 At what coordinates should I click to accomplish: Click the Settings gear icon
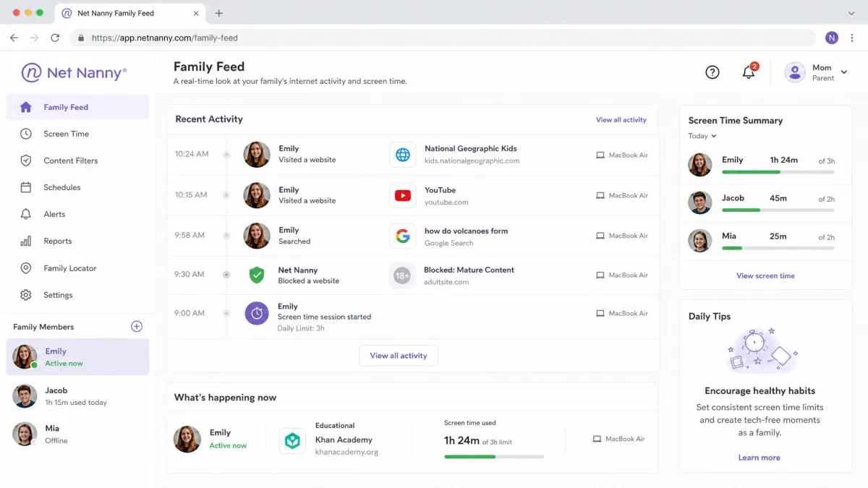point(26,295)
